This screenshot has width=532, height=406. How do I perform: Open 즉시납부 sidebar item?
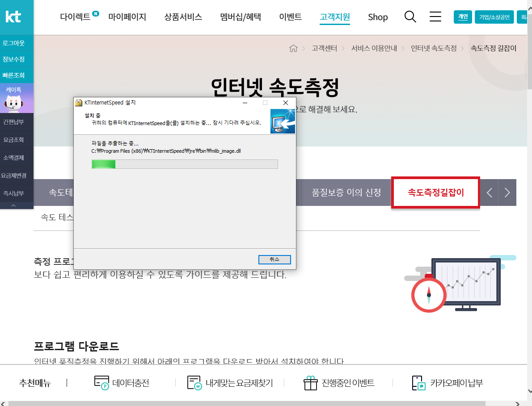[13, 193]
